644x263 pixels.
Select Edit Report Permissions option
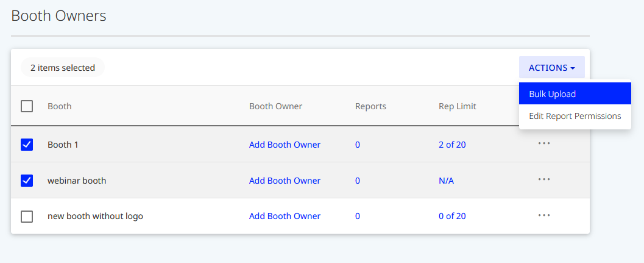pyautogui.click(x=575, y=116)
